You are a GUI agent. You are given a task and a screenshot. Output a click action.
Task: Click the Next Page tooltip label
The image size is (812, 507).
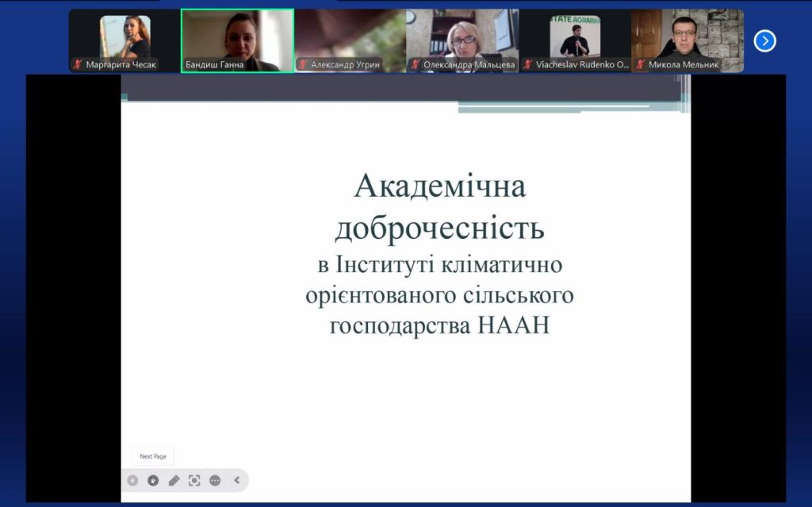[151, 456]
